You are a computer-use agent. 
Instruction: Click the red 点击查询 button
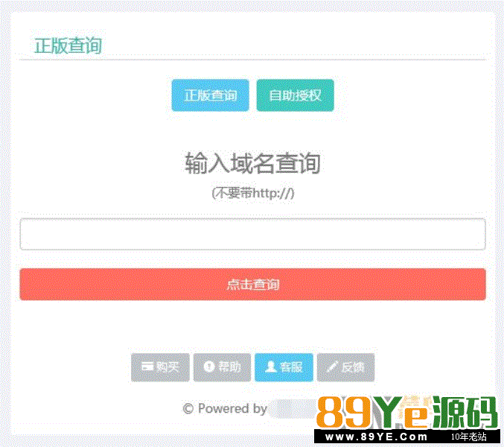click(252, 285)
